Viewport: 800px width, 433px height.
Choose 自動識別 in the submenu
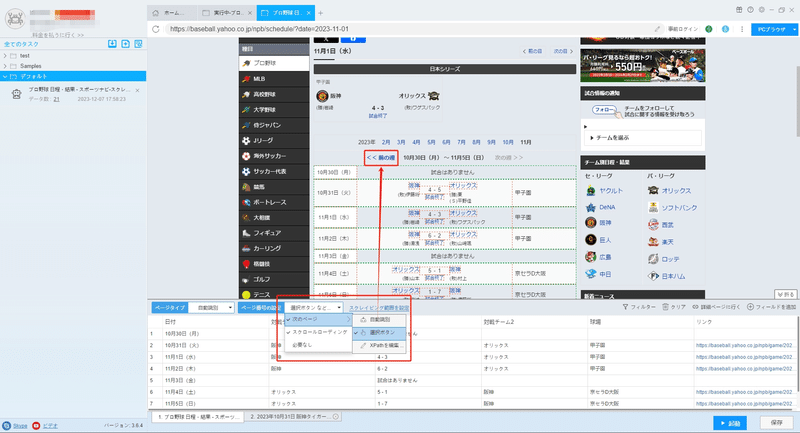(x=380, y=320)
